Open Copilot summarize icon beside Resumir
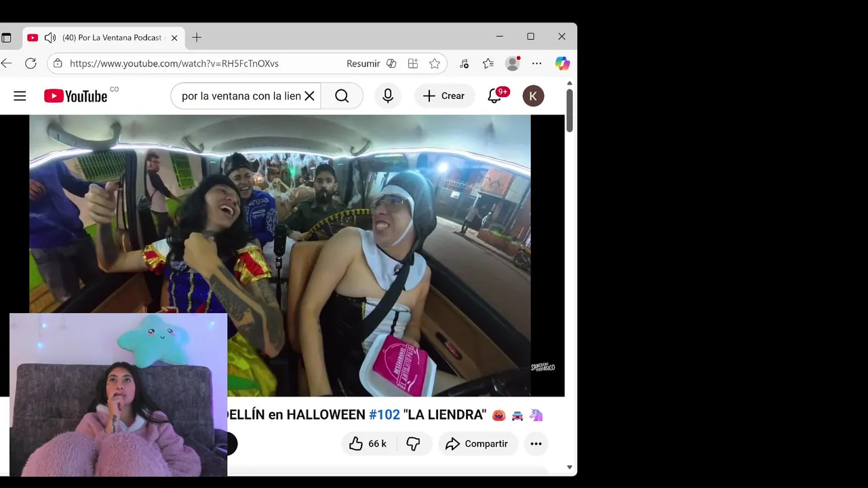This screenshot has height=488, width=868. pyautogui.click(x=391, y=64)
